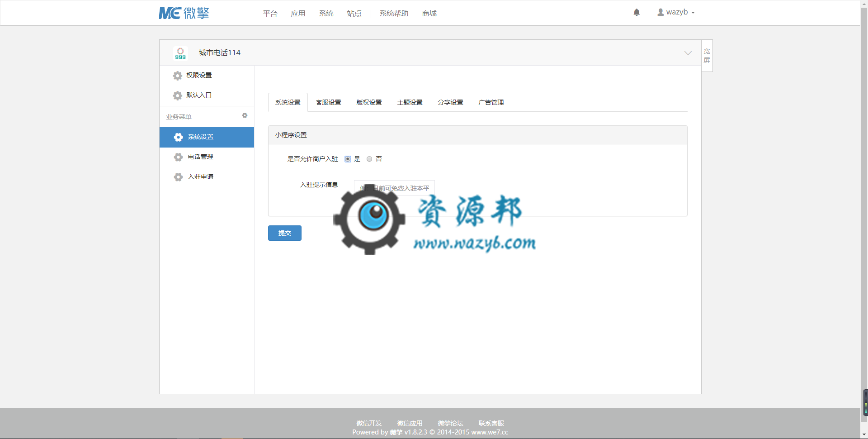This screenshot has width=868, height=439.
Task: Select 系统设置 in the sidebar menu
Action: click(x=207, y=137)
